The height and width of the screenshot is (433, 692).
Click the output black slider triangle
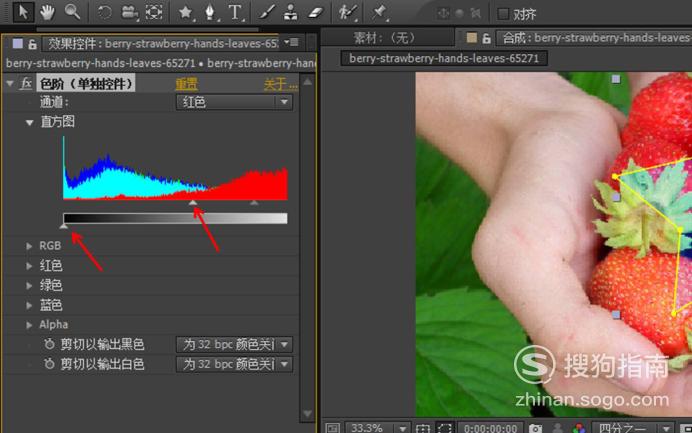point(64,226)
